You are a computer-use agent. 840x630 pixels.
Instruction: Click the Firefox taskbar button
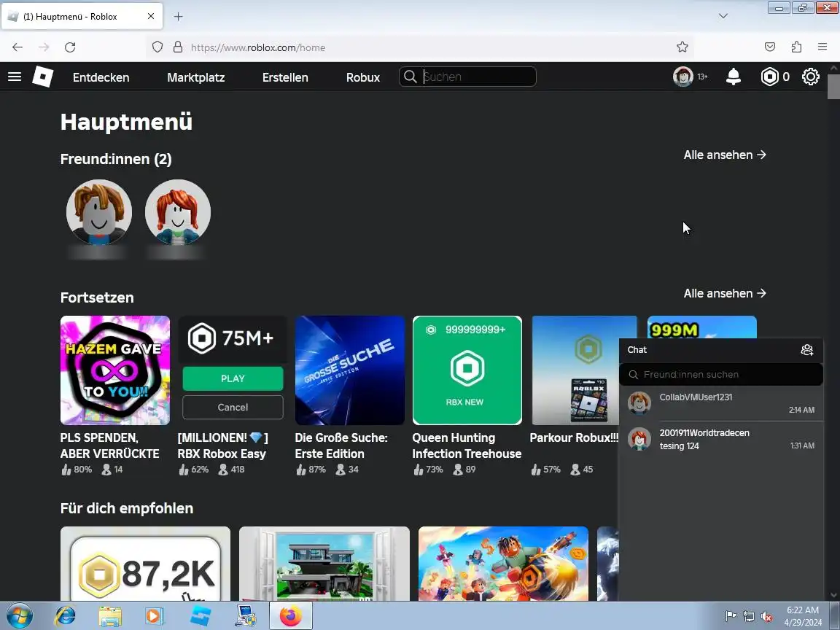tap(290, 616)
